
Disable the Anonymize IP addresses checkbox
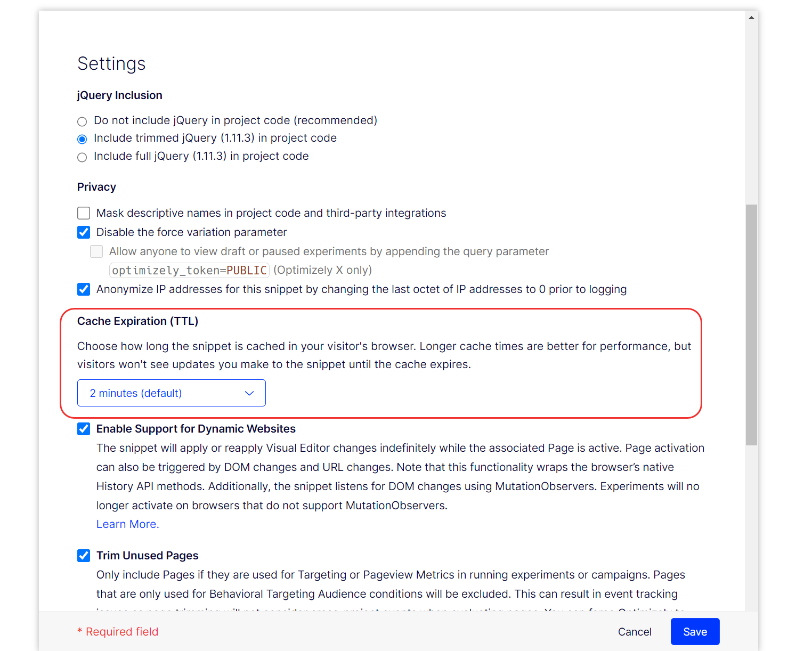(84, 289)
